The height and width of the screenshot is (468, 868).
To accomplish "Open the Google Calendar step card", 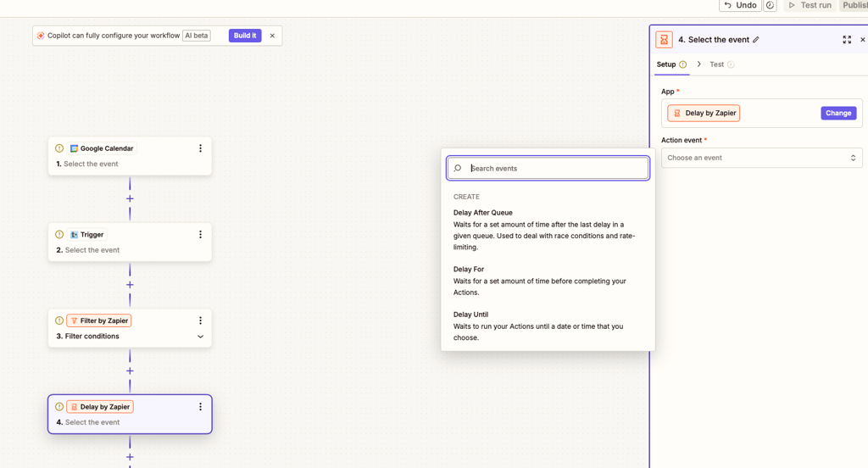I will coord(130,156).
